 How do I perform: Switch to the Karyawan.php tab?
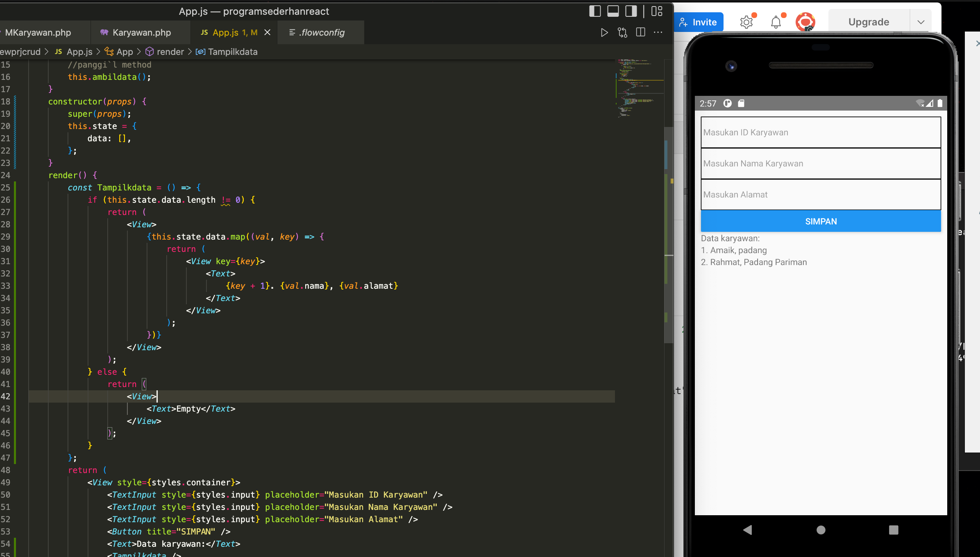(141, 33)
